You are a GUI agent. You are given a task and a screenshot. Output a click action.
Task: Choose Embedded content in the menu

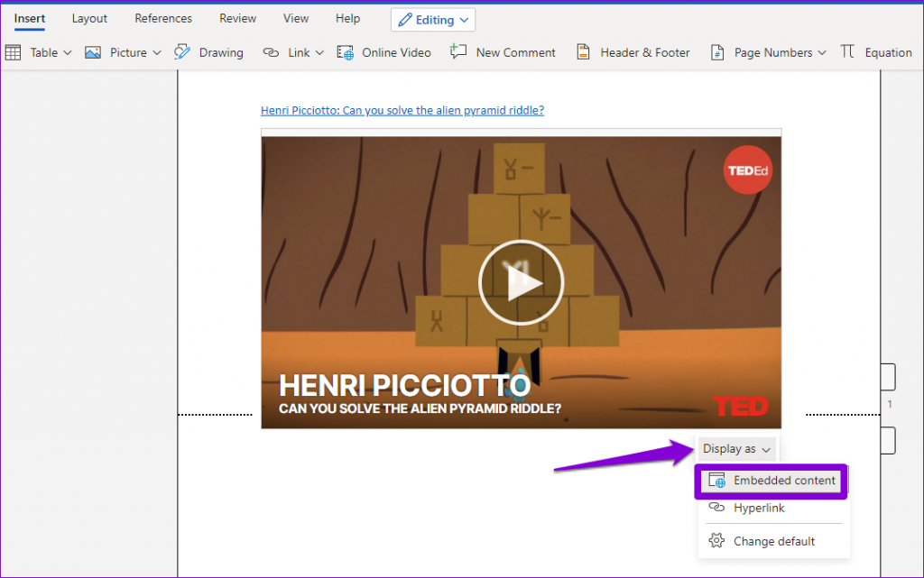pos(771,481)
